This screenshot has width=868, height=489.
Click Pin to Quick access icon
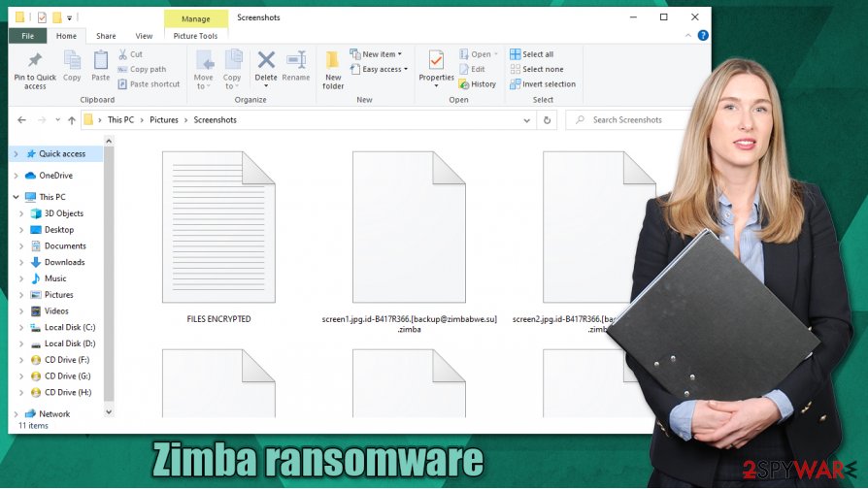click(35, 70)
